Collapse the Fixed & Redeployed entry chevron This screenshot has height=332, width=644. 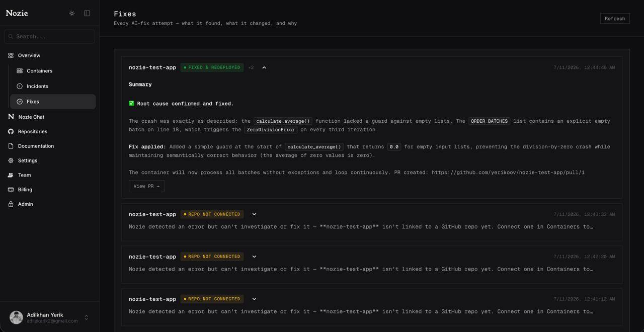tap(264, 67)
